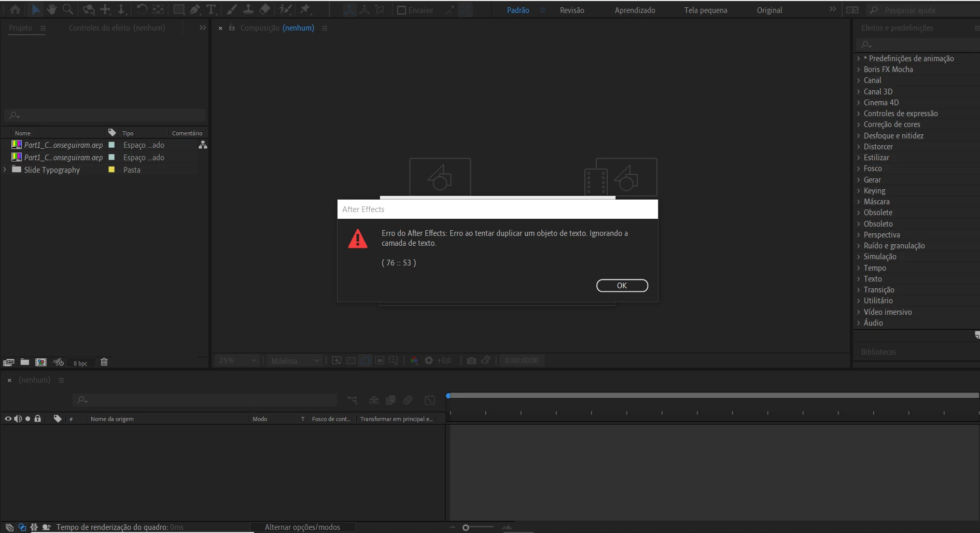This screenshot has width=980, height=533.
Task: Select the Puppet Pin tool
Action: click(305, 9)
